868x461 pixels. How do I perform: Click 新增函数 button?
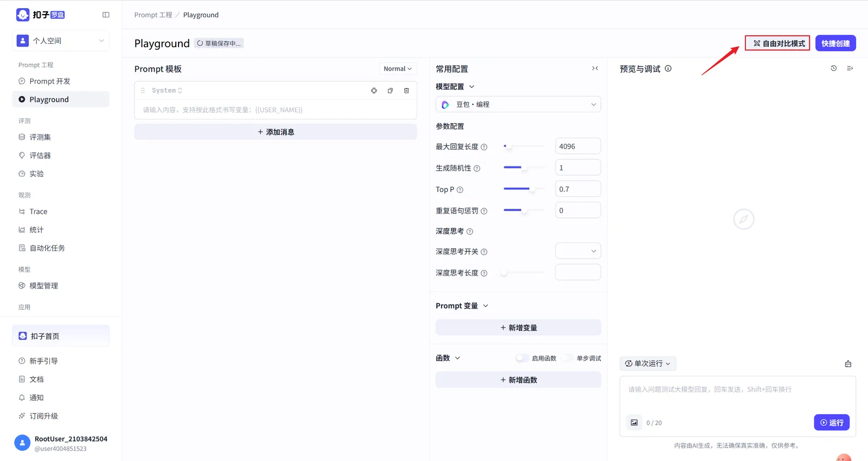pos(518,380)
